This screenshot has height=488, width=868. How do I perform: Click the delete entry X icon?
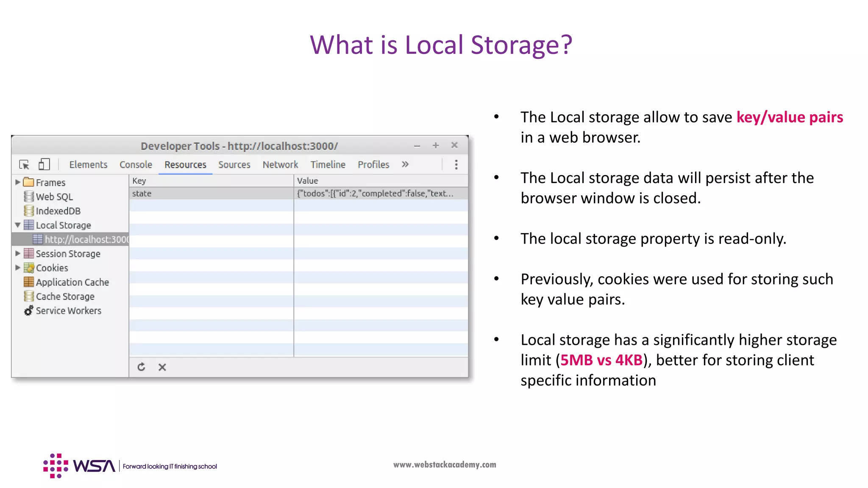[x=162, y=367]
